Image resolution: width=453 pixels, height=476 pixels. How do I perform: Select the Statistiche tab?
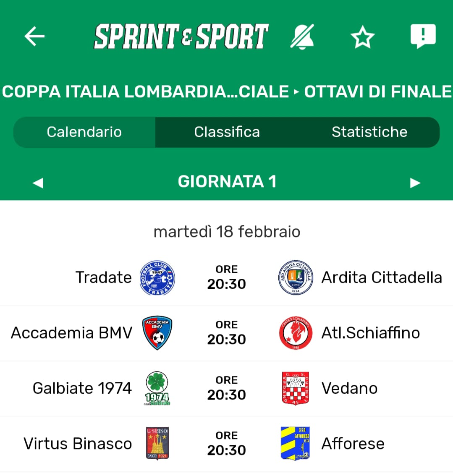[369, 132]
